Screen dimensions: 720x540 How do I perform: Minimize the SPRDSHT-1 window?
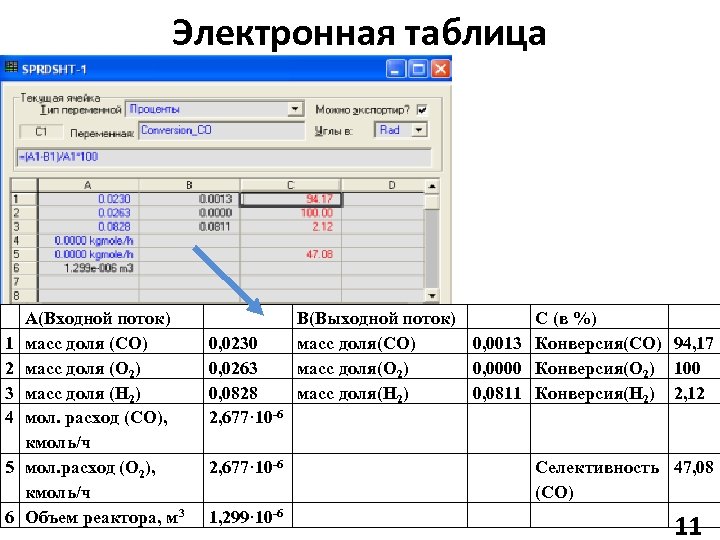[395, 69]
